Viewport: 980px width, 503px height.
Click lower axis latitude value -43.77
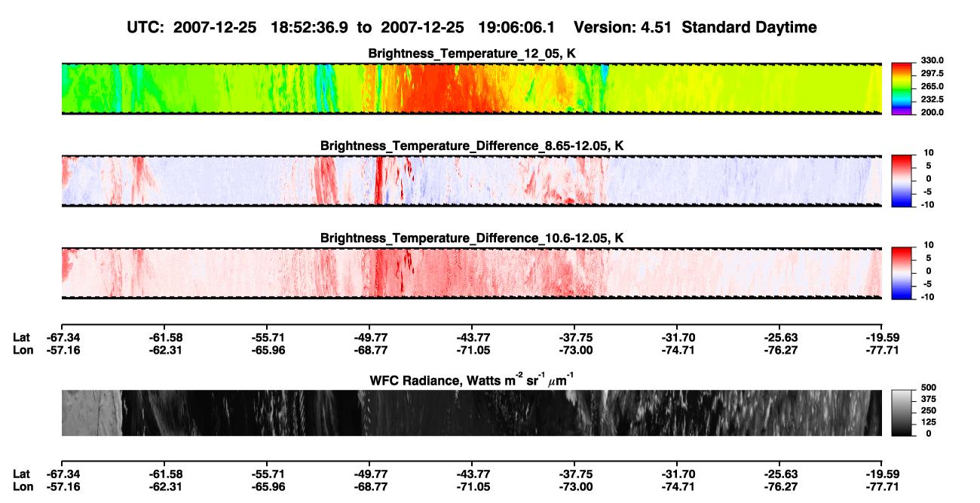click(x=472, y=474)
